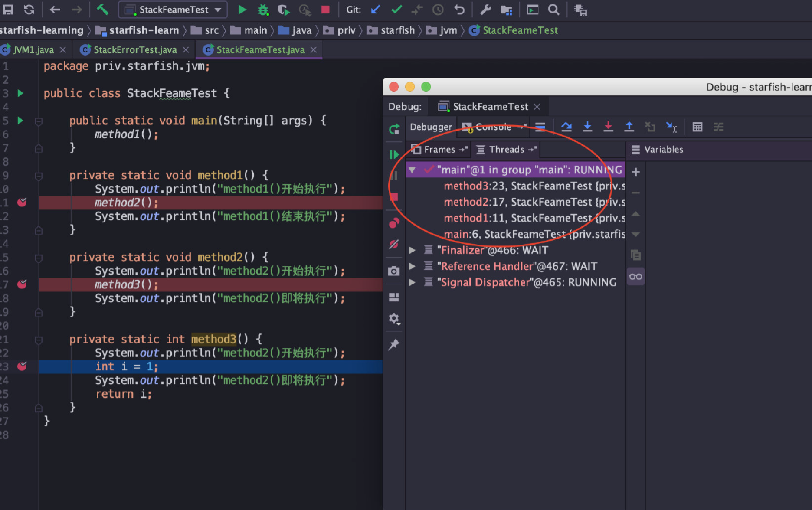This screenshot has height=510, width=812.
Task: Select the method3:23 stack frame
Action: [516, 186]
